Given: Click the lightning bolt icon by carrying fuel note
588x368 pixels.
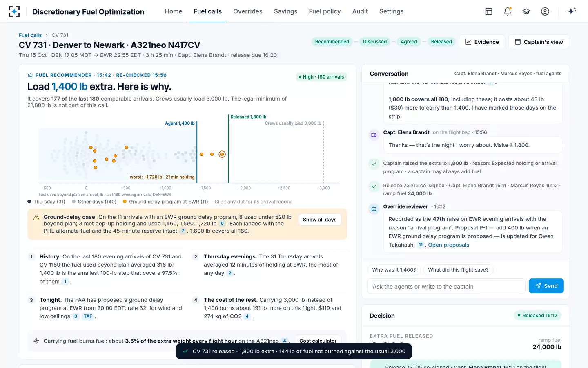Looking at the screenshot, I should tap(36, 341).
